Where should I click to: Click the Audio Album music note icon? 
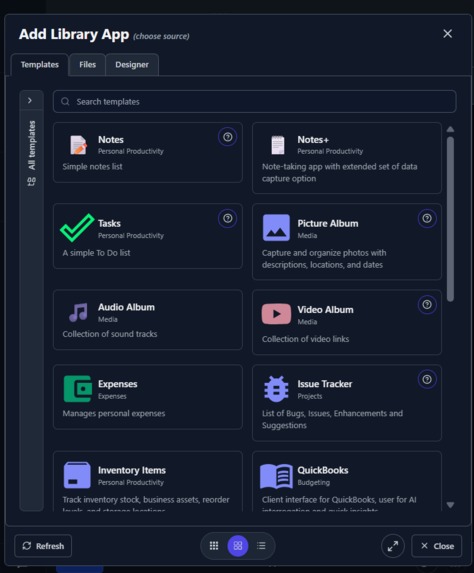(78, 312)
